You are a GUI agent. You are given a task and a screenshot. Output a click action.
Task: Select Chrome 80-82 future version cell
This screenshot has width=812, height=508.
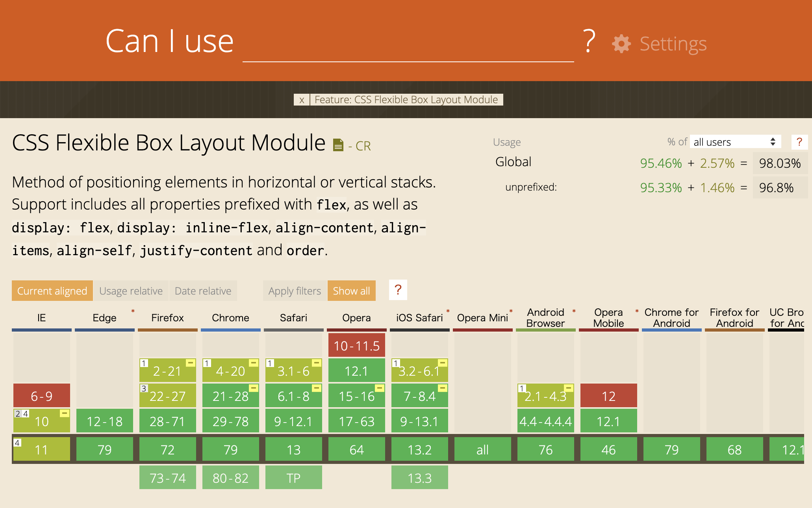pyautogui.click(x=231, y=478)
